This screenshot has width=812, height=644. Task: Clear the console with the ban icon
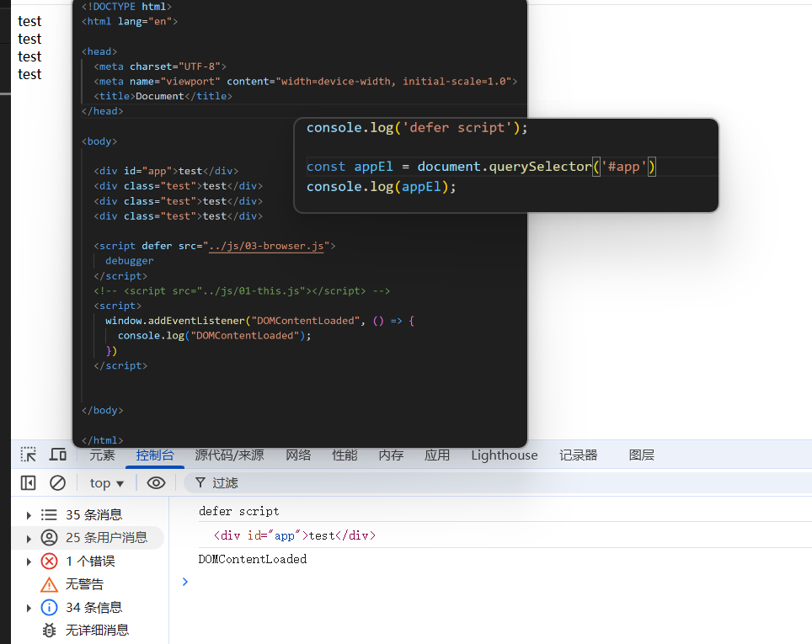coord(57,483)
